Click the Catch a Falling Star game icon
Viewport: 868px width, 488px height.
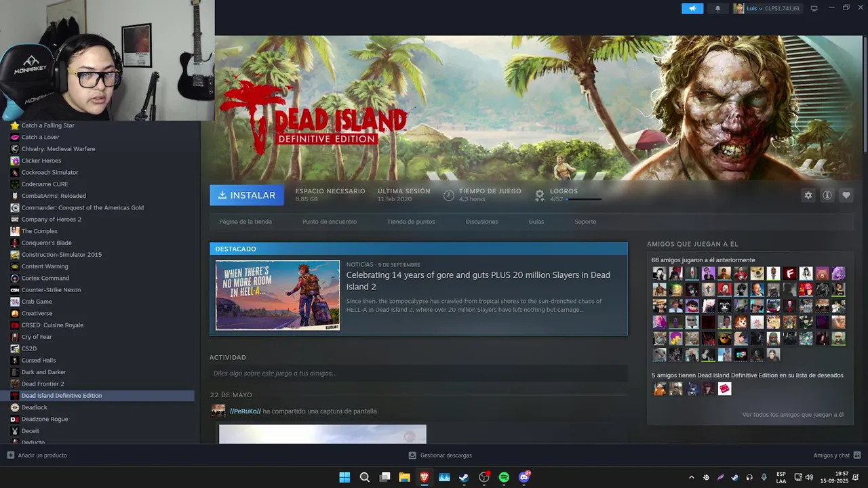point(15,125)
